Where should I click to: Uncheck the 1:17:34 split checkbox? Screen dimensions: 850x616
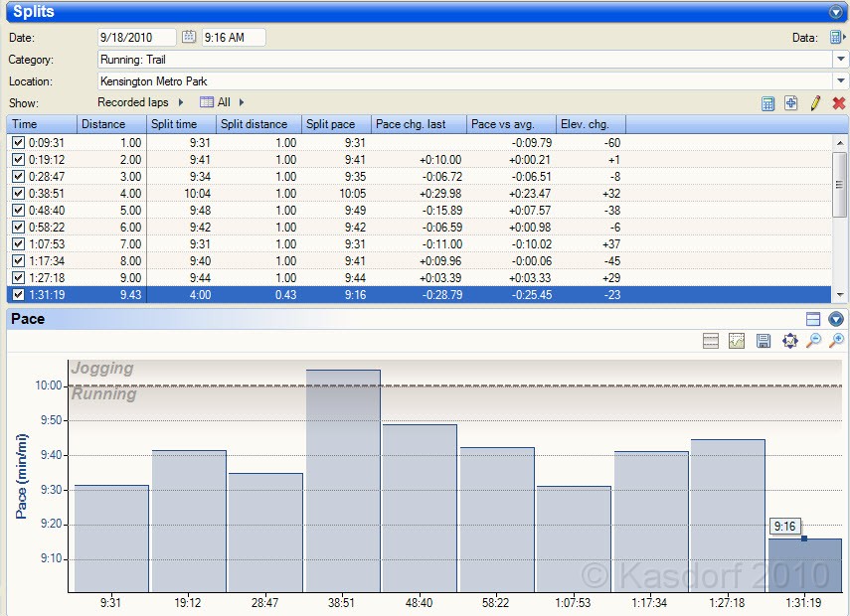coord(18,261)
